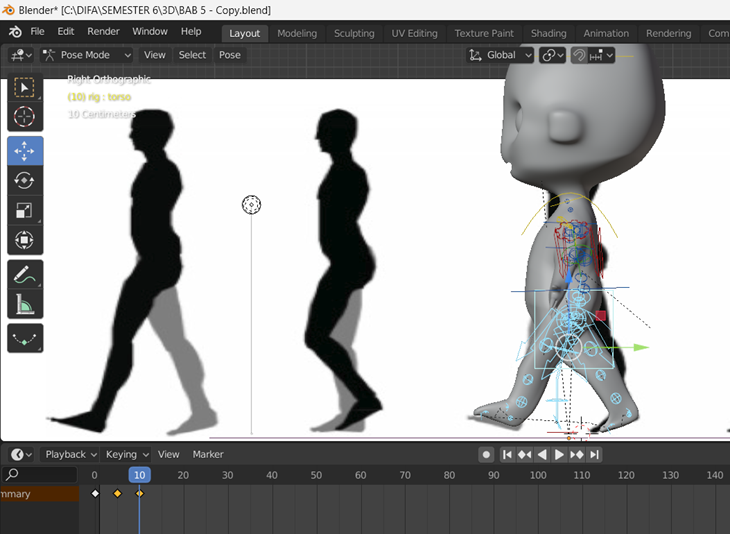
Task: Choose the Breakdowner pose tool
Action: [x=25, y=338]
